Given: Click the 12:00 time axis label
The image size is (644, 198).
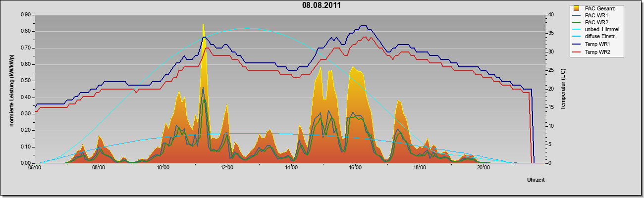Looking at the screenshot, I should pos(227,168).
